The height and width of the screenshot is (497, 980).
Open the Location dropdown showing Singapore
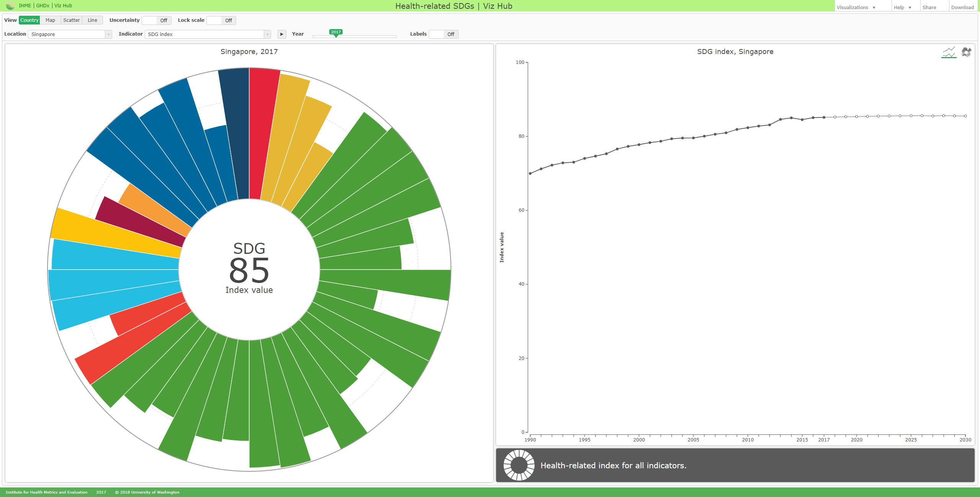(x=70, y=34)
